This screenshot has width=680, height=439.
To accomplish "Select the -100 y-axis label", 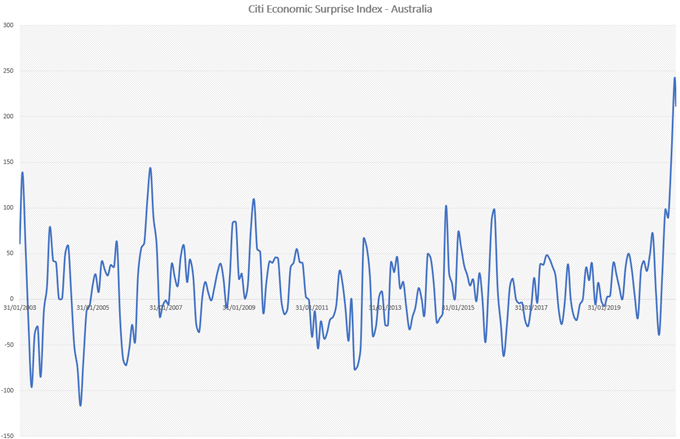I will (x=7, y=390).
